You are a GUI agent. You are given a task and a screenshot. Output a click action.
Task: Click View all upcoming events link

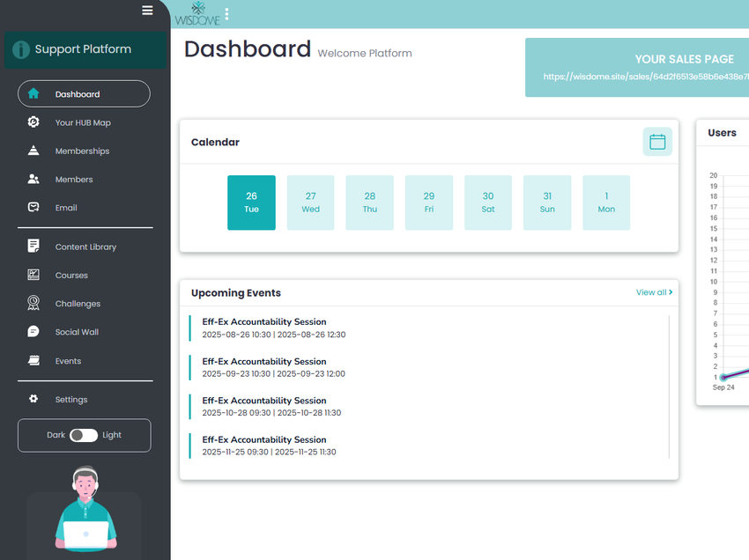654,292
